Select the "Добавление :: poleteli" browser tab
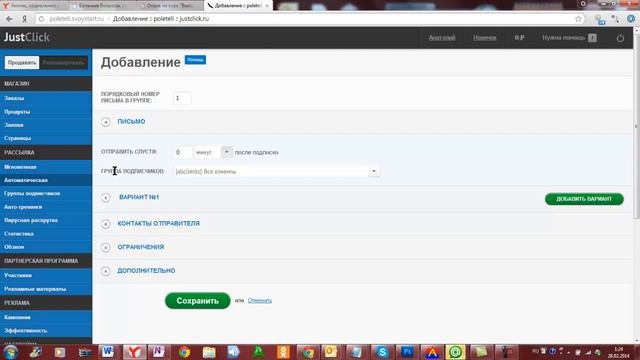 tap(238, 6)
